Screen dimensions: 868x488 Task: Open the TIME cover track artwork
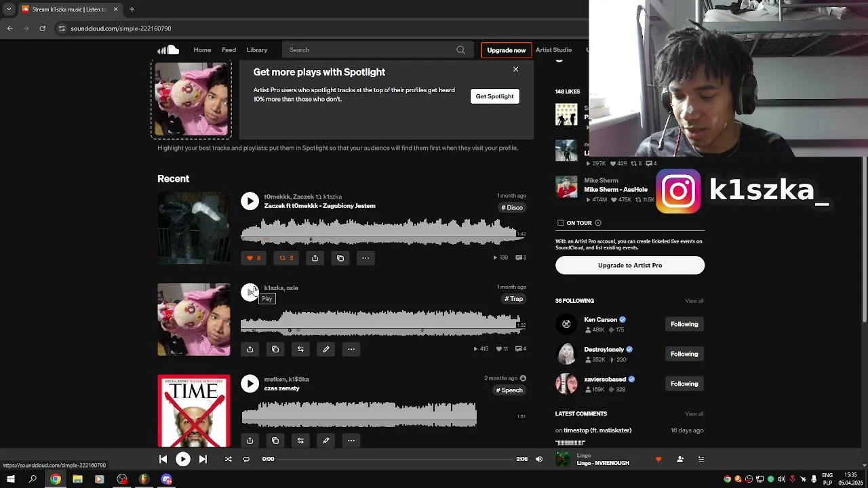[x=194, y=411]
